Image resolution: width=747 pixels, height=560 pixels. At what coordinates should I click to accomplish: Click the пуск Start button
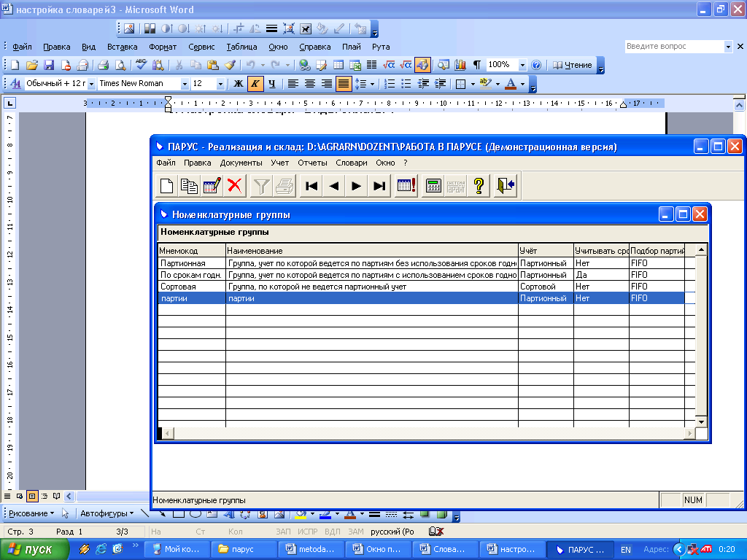34,550
